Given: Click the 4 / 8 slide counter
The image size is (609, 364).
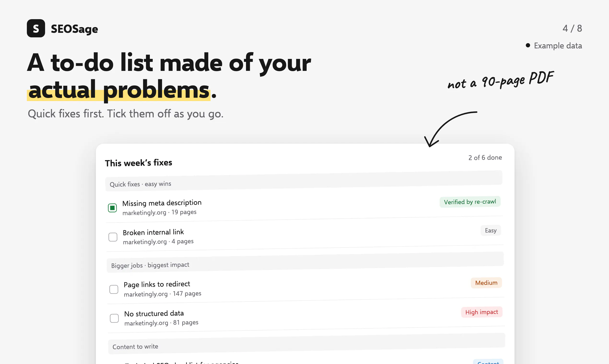Looking at the screenshot, I should coord(572,28).
